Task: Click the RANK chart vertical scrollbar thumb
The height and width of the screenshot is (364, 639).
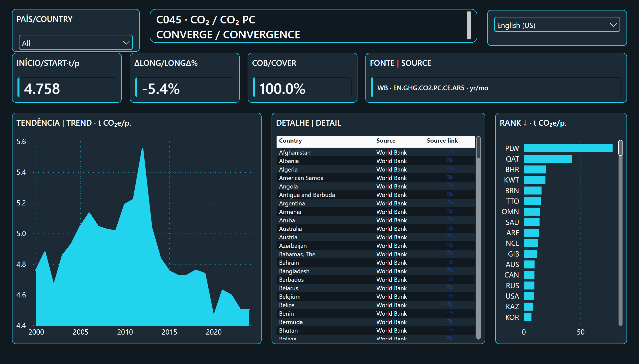Action: point(620,148)
